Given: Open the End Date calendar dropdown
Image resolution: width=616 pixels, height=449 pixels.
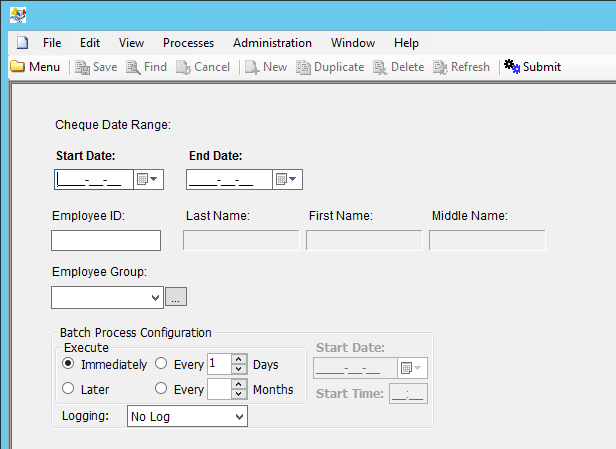Looking at the screenshot, I should pyautogui.click(x=286, y=180).
